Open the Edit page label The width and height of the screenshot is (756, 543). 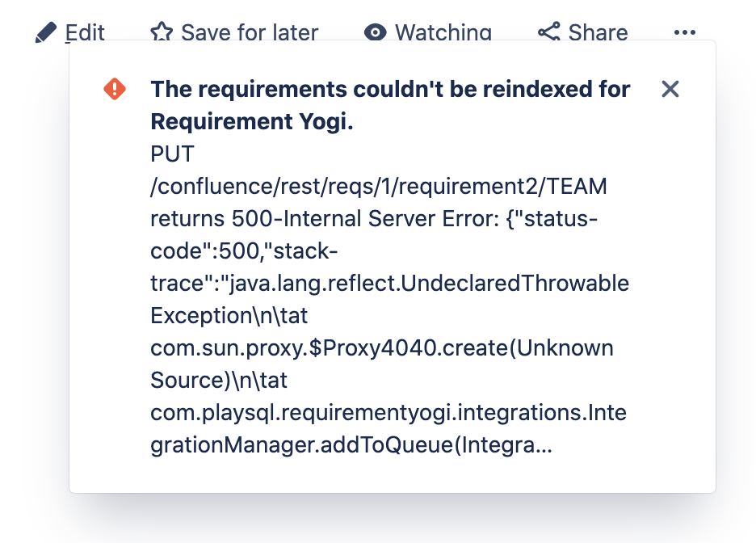pos(85,33)
